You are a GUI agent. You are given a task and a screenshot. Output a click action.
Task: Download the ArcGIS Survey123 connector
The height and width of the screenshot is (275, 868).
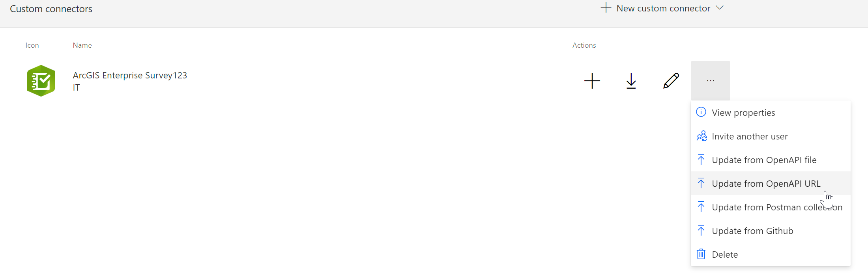click(631, 81)
